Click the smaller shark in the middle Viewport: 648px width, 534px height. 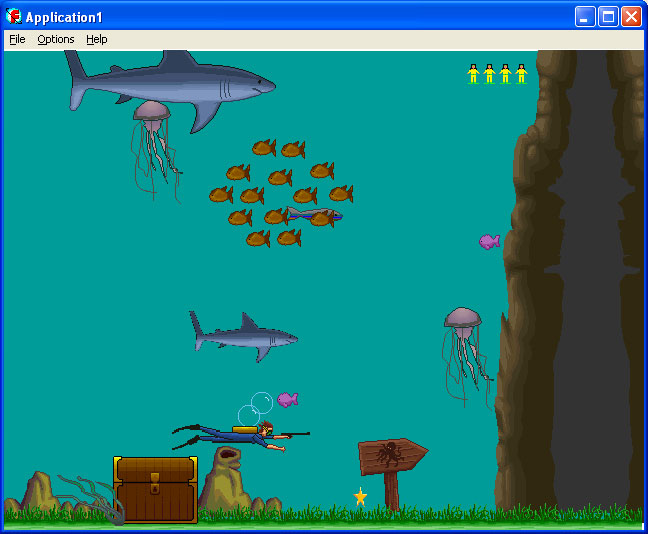click(245, 334)
